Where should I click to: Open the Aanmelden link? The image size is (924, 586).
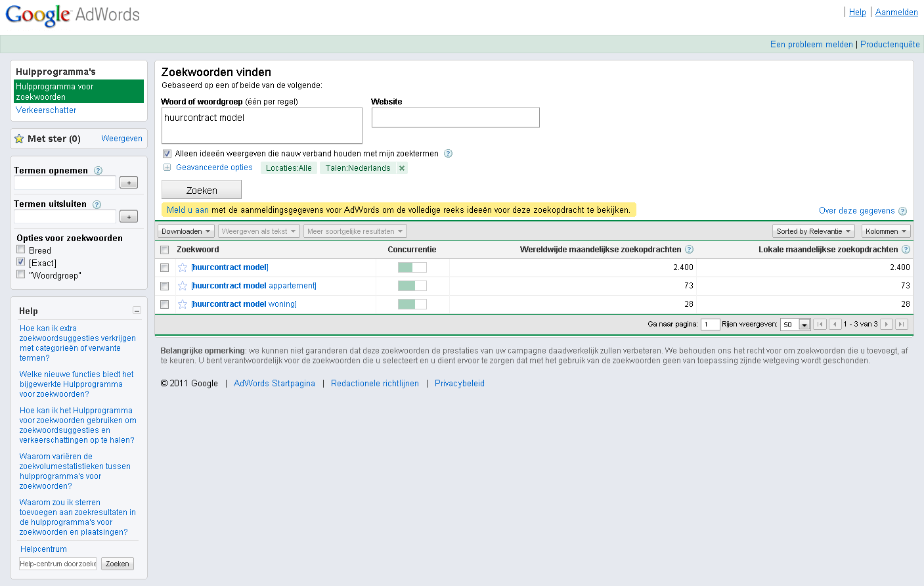(896, 12)
